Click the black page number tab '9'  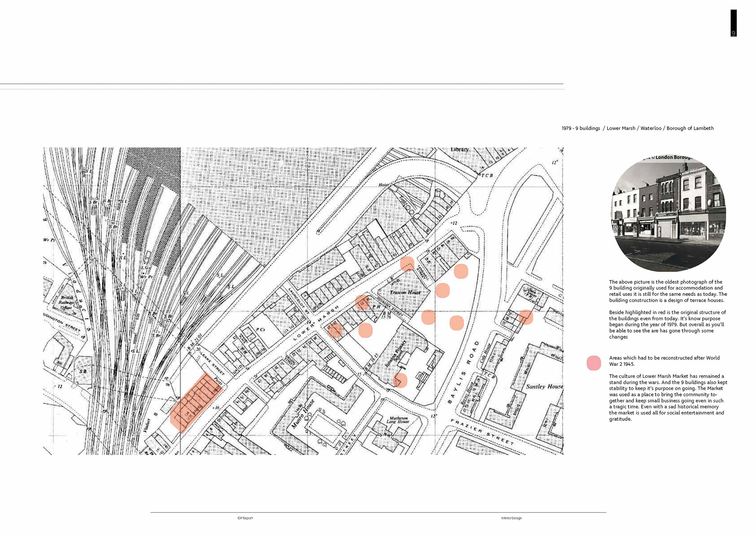[x=734, y=23]
